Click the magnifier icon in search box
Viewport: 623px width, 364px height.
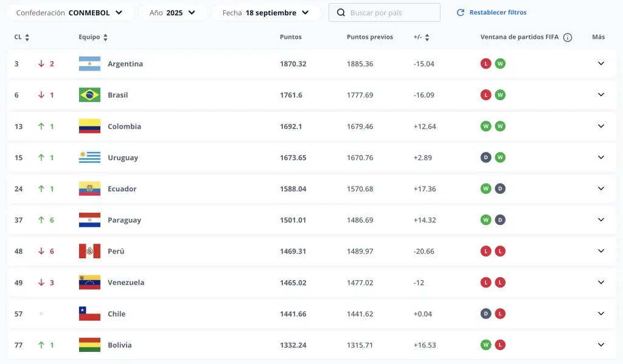(x=340, y=13)
